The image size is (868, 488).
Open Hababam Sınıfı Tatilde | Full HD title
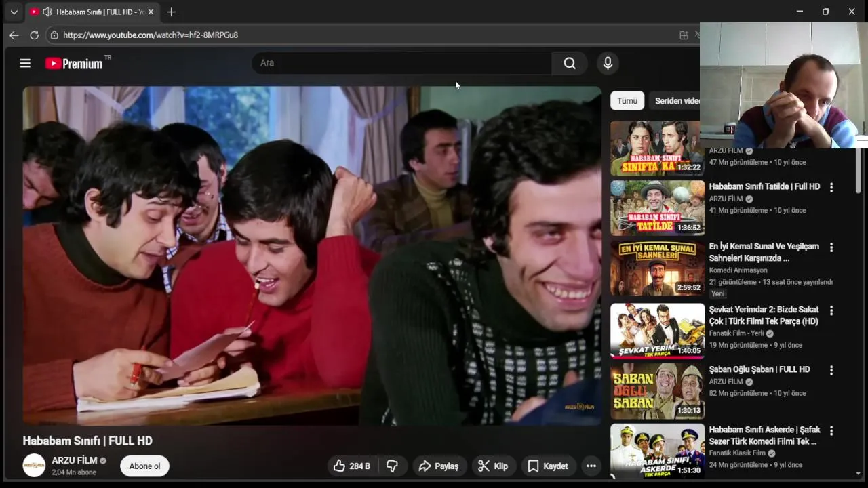point(764,186)
